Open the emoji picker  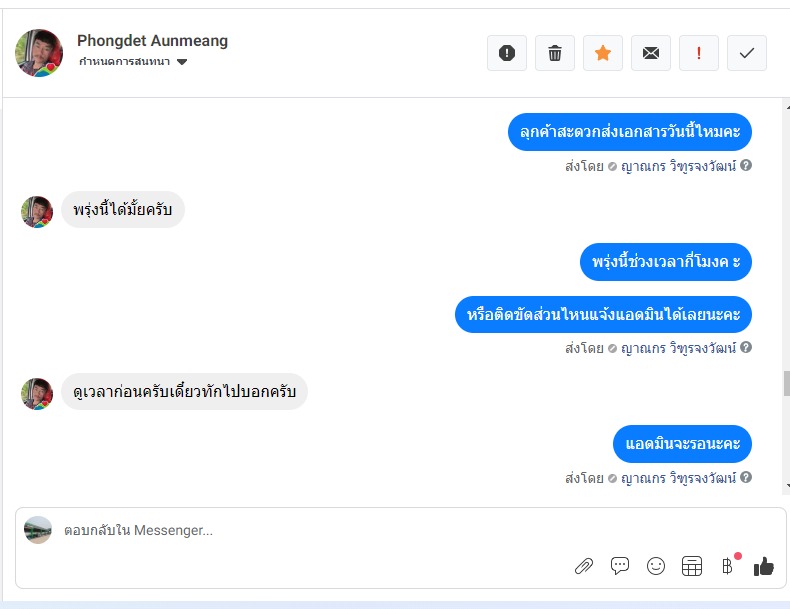656,566
